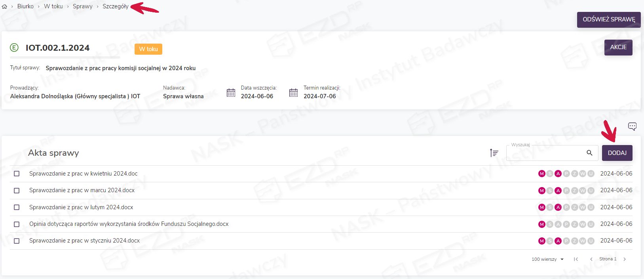Click the A status badge for lutym report
Viewport: 644px width, 279px height.
coord(558,207)
